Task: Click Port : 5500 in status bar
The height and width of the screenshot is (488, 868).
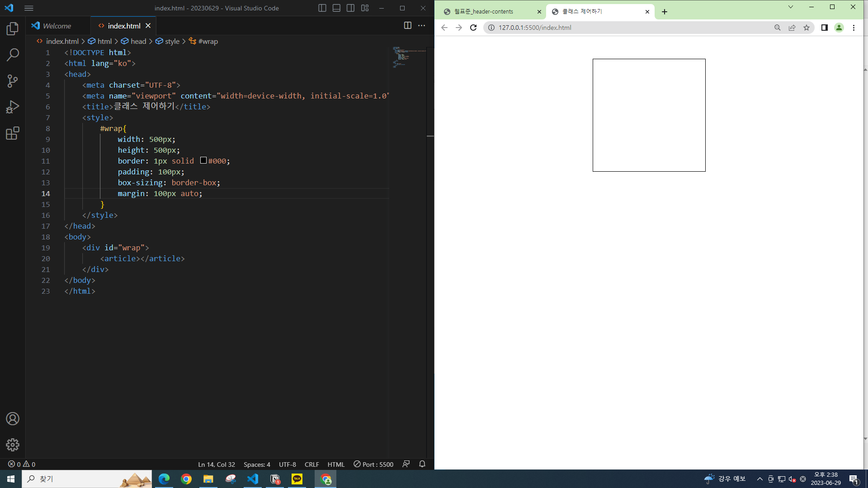Action: click(373, 464)
